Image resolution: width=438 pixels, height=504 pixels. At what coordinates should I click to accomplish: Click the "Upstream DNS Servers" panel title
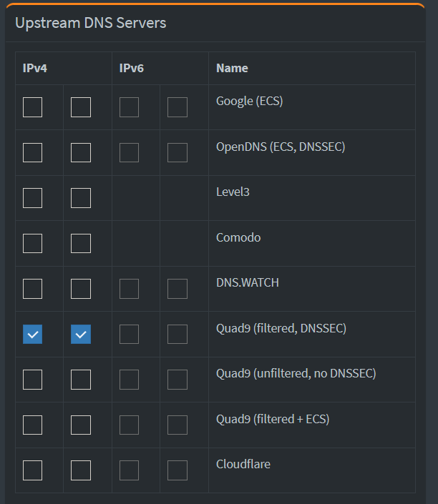click(x=91, y=23)
